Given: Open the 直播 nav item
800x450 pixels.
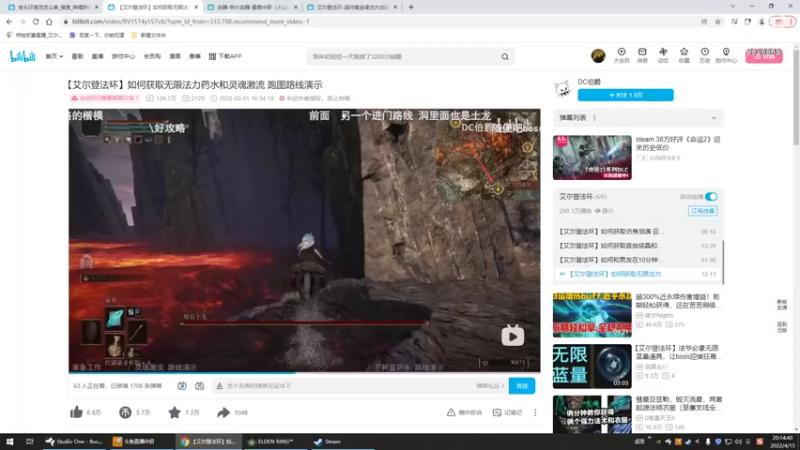Looking at the screenshot, I should point(97,56).
